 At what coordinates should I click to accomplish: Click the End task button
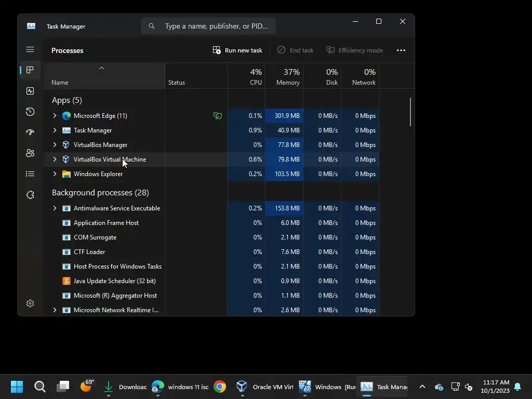pos(295,50)
